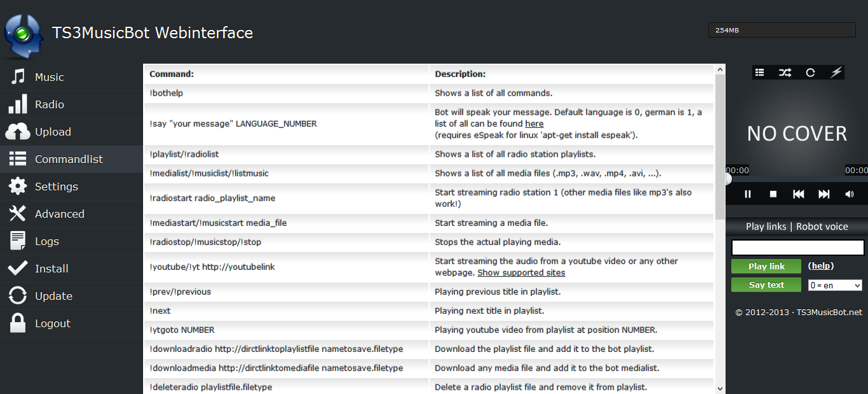Select the !downloadmedia command cell
Image resolution: width=868 pixels, height=394 pixels.
[x=286, y=368]
